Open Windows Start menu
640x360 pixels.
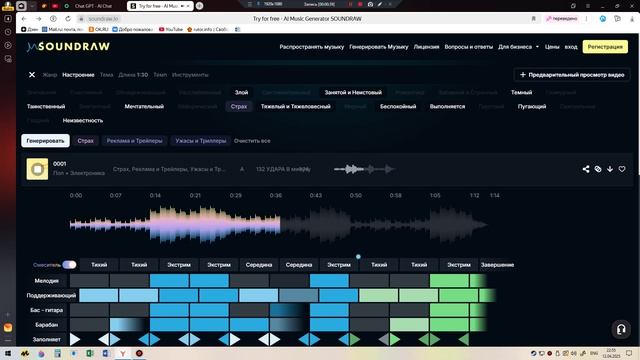(8, 353)
